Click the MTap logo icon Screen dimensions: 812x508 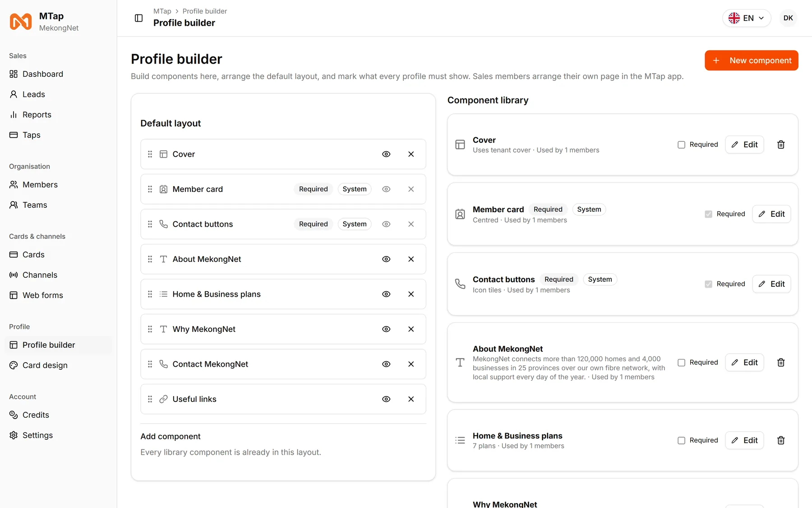coord(21,21)
